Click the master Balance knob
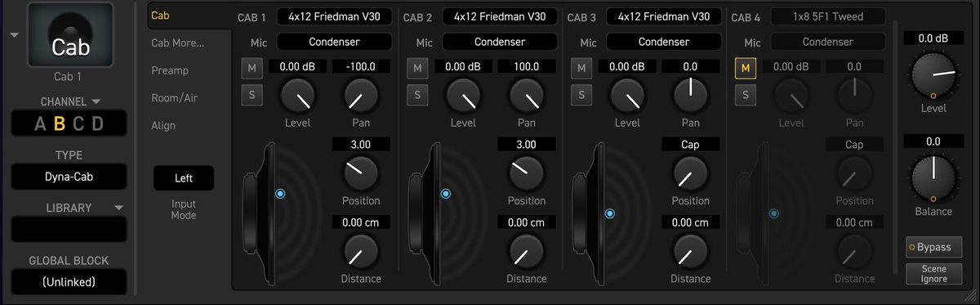980x305 pixels. (933, 177)
